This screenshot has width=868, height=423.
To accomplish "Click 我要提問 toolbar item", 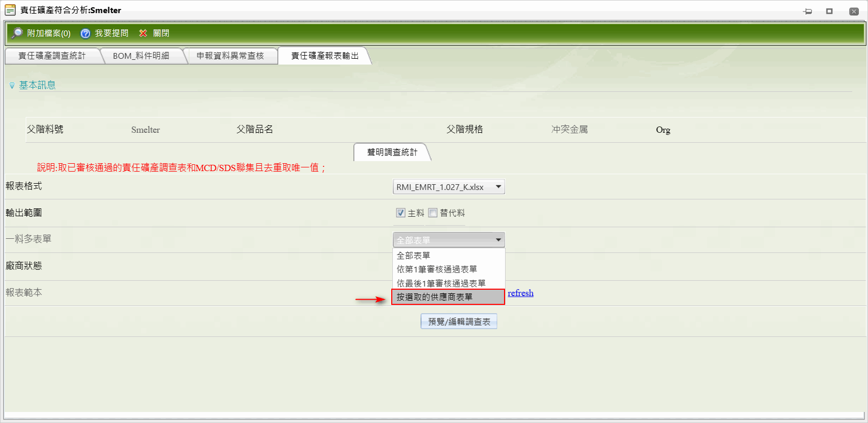I will 112,33.
